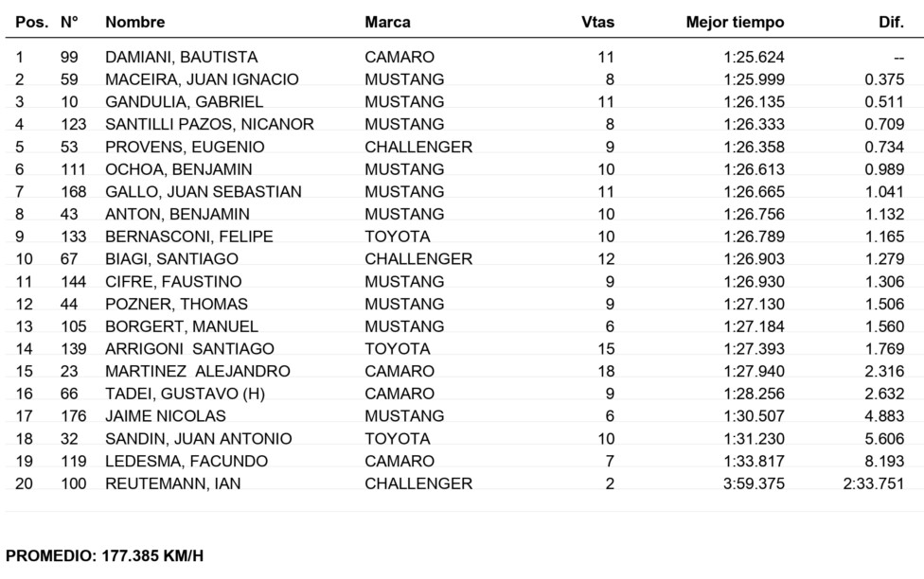This screenshot has height=579, width=924.
Task: Click the name TADEI, GUSTAVO (H)
Action: pos(185,394)
